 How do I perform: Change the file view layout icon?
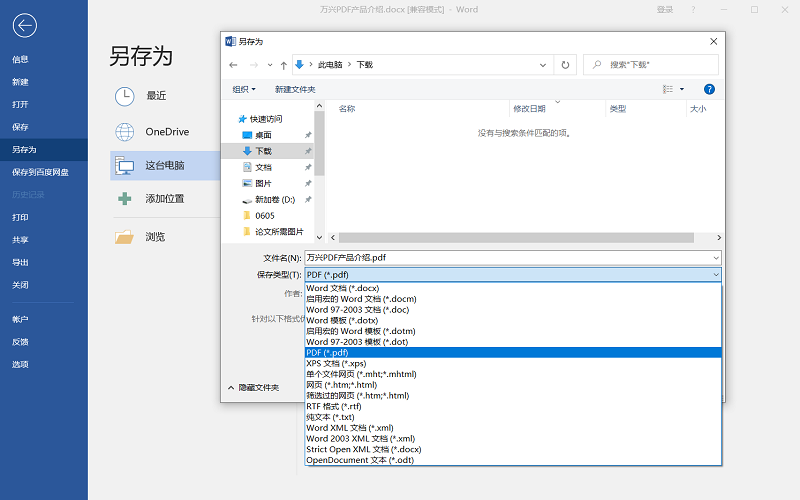coord(668,89)
